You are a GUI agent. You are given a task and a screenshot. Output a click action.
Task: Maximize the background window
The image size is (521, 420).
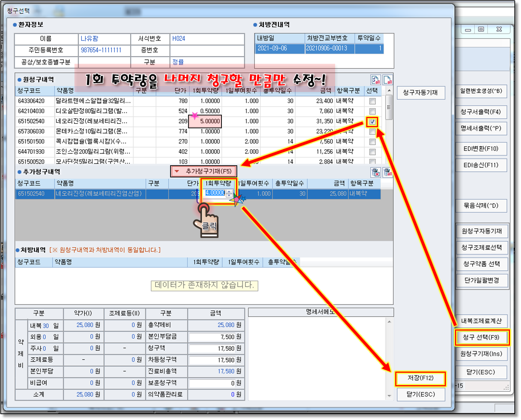pos(481,29)
